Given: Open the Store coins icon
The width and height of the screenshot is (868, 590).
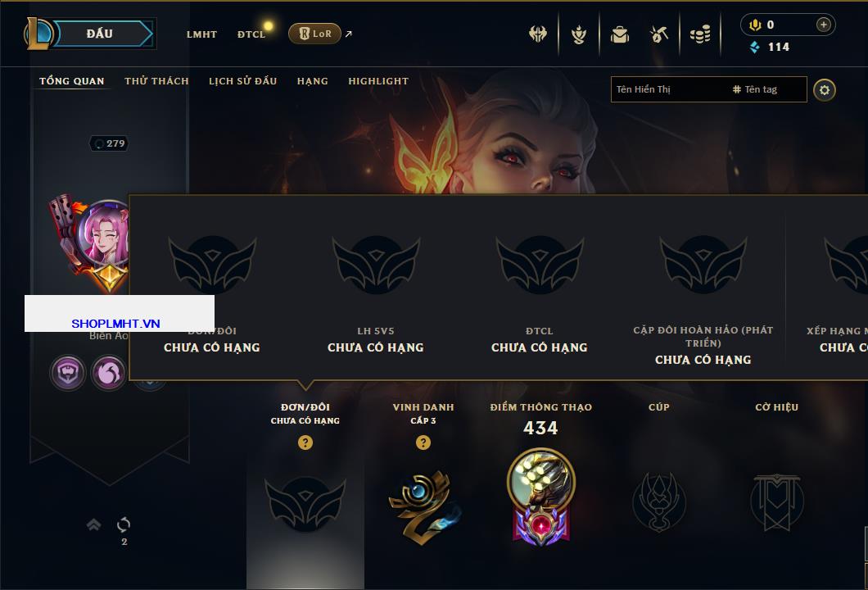Looking at the screenshot, I should pyautogui.click(x=700, y=35).
